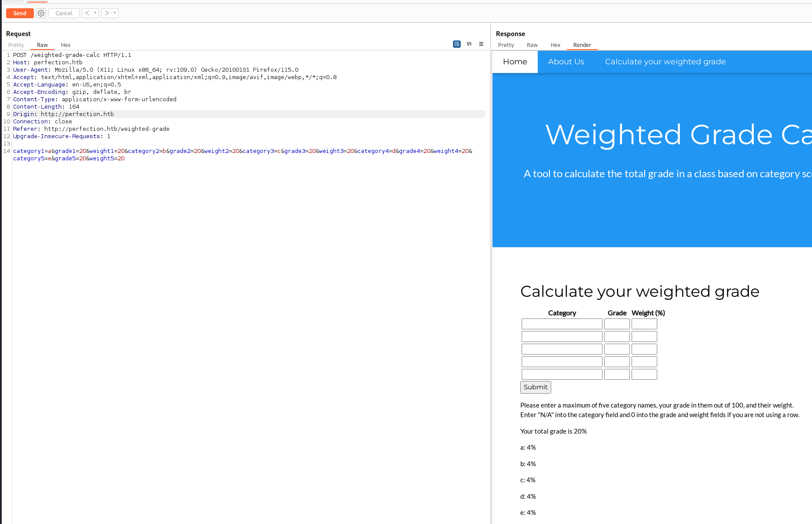
Task: Switch to Response Raw tab
Action: point(532,45)
